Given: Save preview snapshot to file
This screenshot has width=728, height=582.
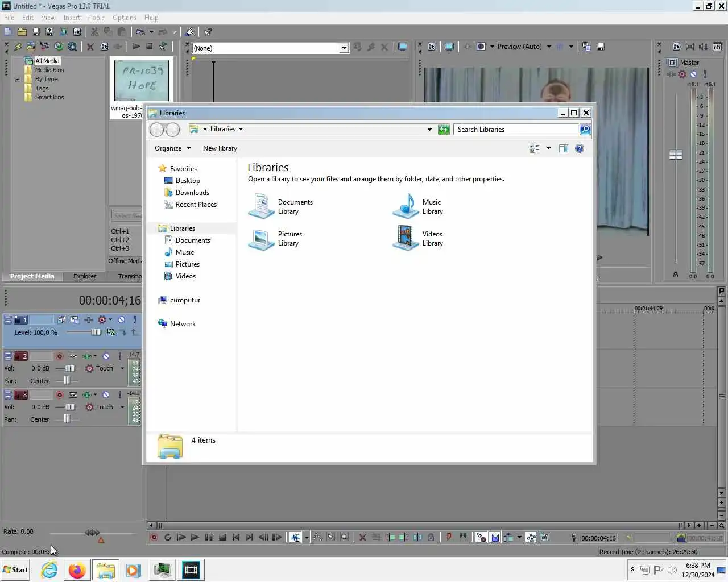Looking at the screenshot, I should [x=600, y=47].
